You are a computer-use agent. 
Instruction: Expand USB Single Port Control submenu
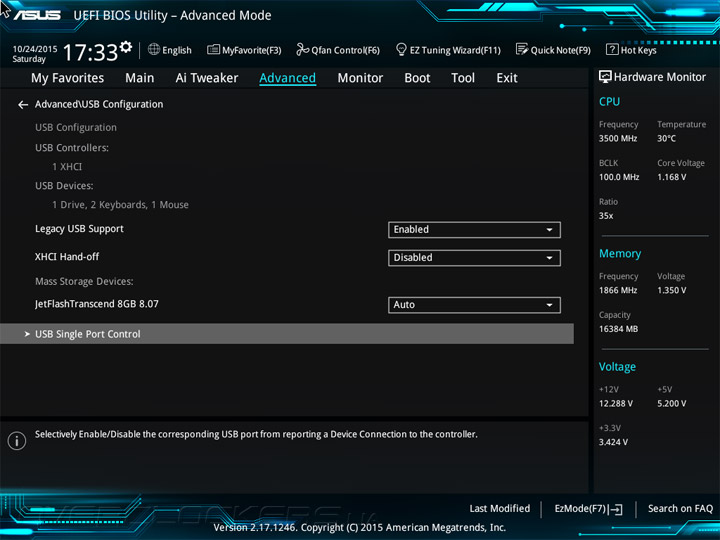[x=287, y=334]
